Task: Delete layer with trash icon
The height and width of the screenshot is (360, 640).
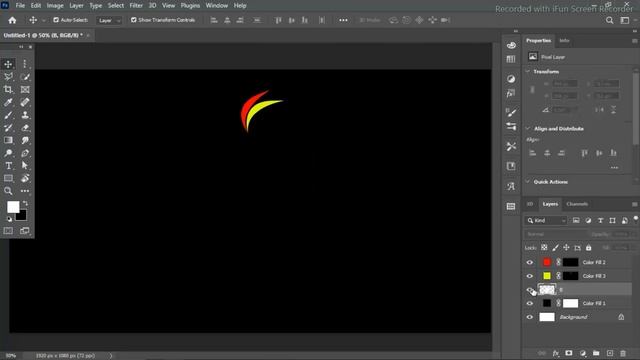Action: click(x=623, y=353)
